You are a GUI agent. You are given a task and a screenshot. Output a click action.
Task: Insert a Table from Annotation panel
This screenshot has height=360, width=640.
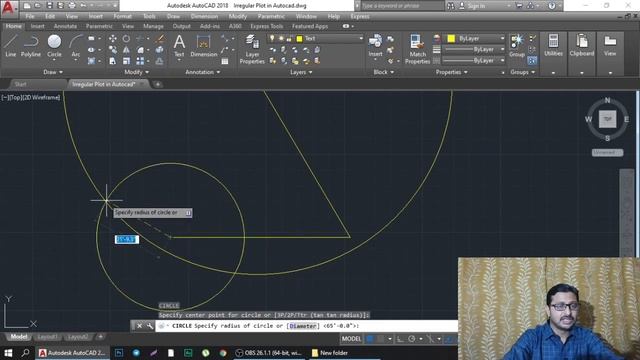click(x=225, y=61)
